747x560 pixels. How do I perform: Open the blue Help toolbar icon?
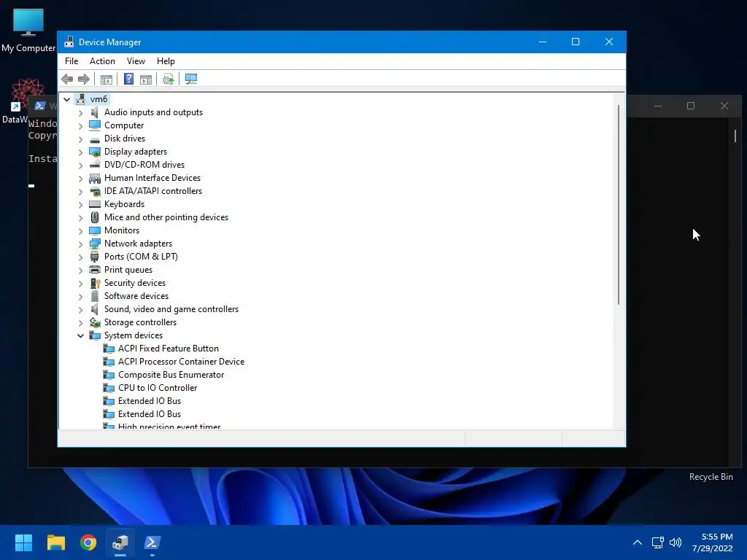[x=128, y=79]
